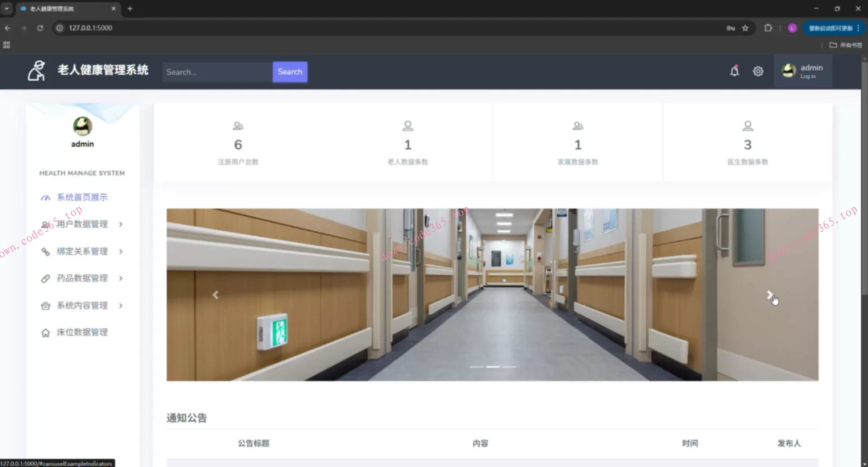This screenshot has height=467, width=868.
Task: Expand the 绑定关系管理 submenu chevron
Action: click(x=121, y=251)
